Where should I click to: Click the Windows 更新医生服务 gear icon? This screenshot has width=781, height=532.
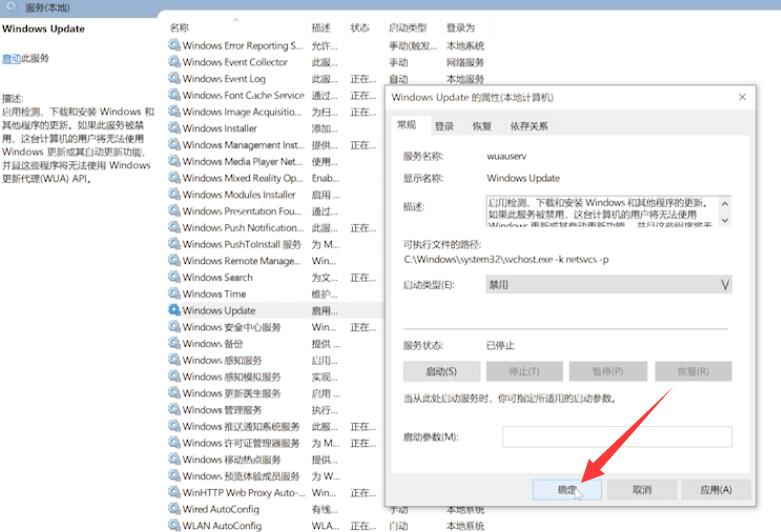(174, 393)
